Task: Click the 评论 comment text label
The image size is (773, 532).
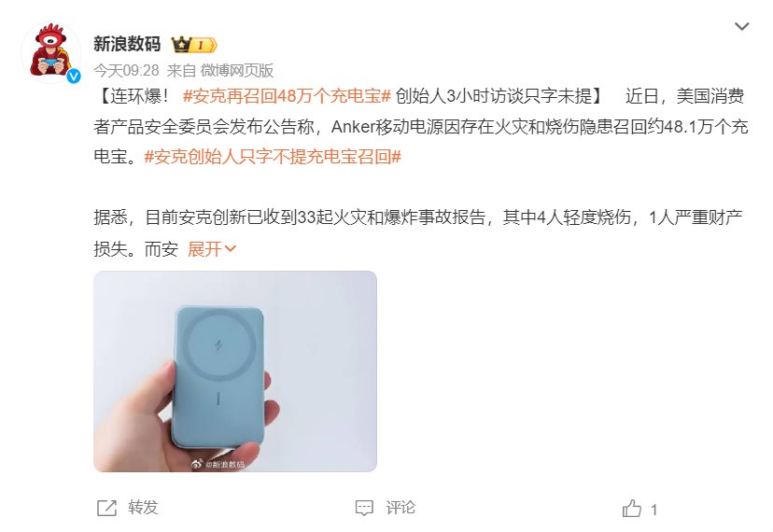Action: point(401,508)
